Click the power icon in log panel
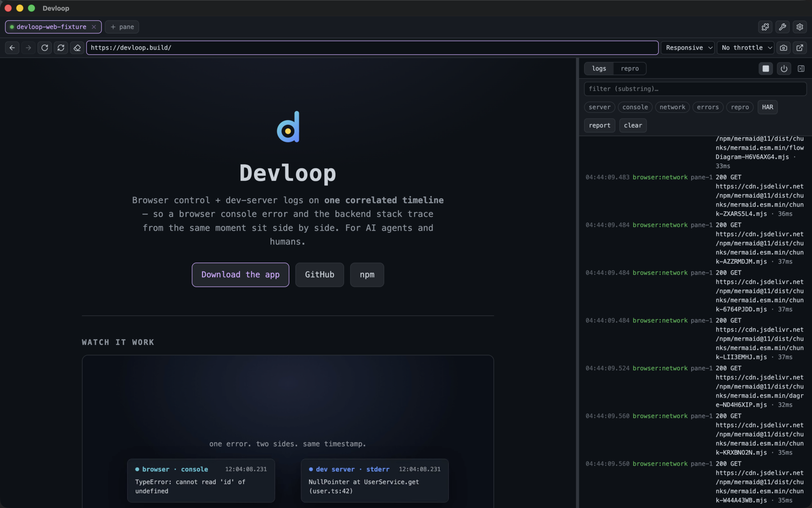 784,69
